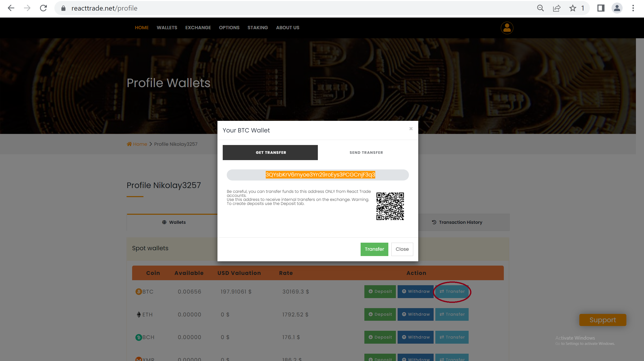Click the BCH Transfer button
Image resolution: width=644 pixels, height=361 pixels.
tap(452, 337)
